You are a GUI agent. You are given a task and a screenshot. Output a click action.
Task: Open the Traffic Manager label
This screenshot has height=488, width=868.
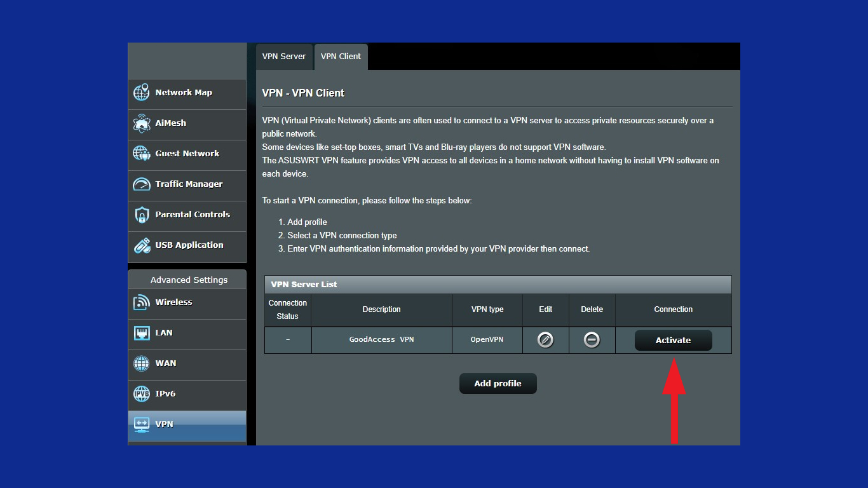pos(189,184)
